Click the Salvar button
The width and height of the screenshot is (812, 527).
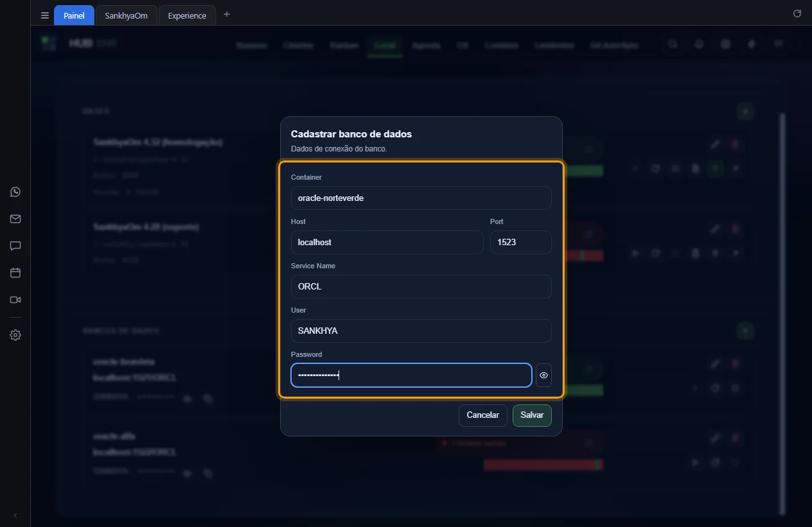tap(532, 415)
